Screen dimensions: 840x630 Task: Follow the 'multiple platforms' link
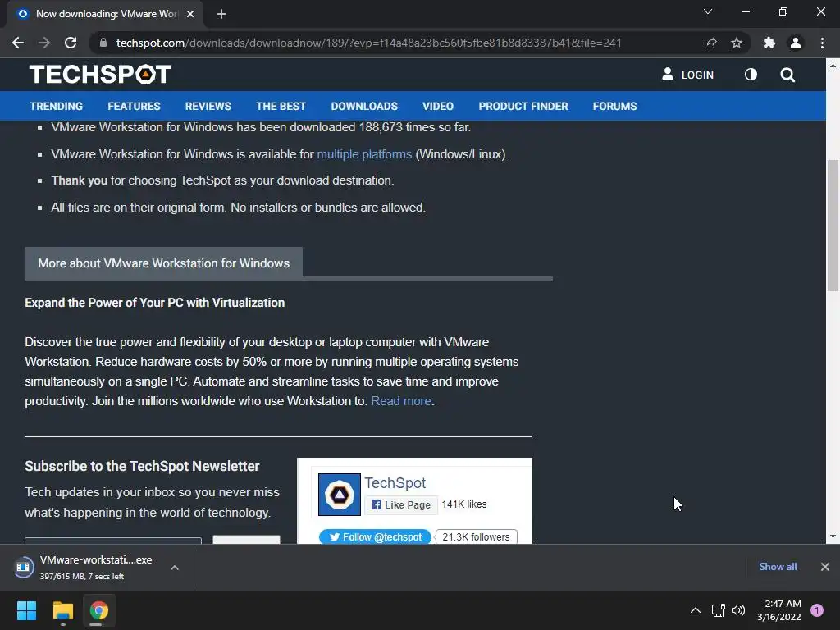click(x=364, y=154)
